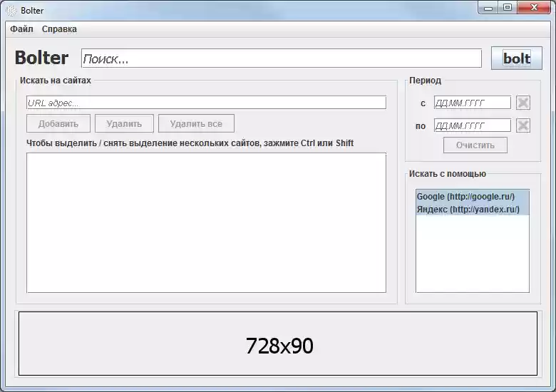Click the Bolter app icon in title bar

pyautogui.click(x=11, y=11)
